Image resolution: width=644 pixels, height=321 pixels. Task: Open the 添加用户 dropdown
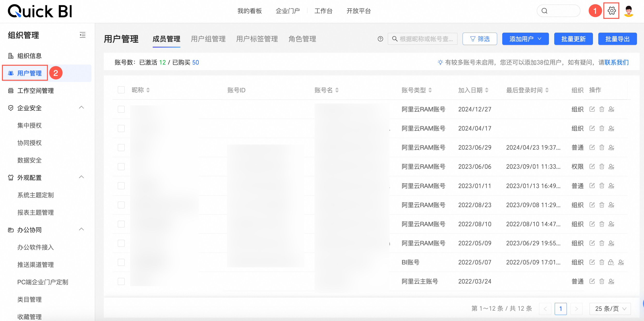(x=525, y=39)
